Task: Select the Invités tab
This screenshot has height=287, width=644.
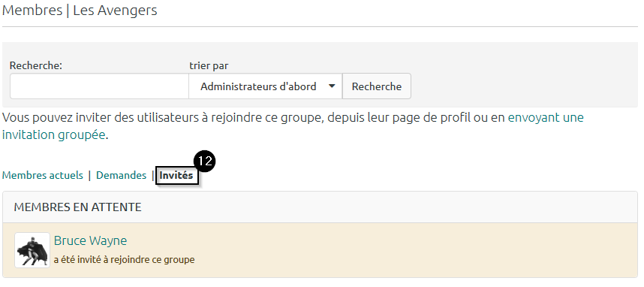Action: point(176,176)
